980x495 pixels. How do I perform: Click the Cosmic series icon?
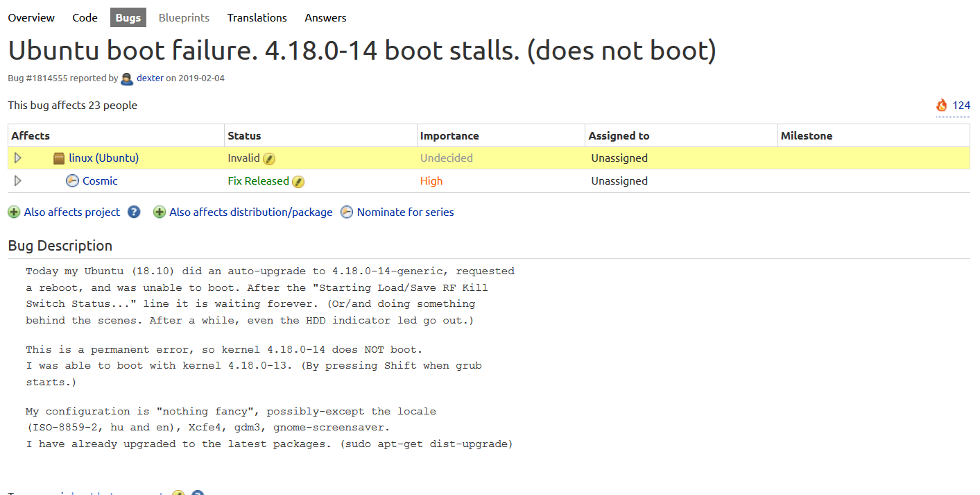coord(72,181)
